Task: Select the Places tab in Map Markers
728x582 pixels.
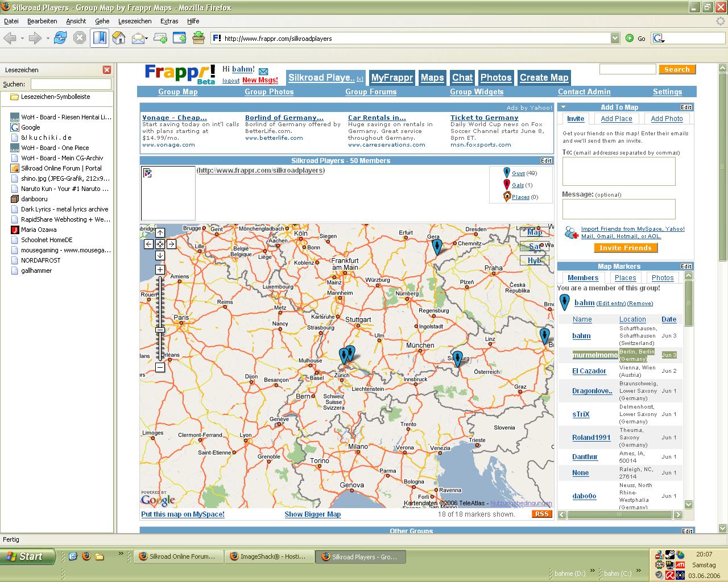Action: pos(625,278)
